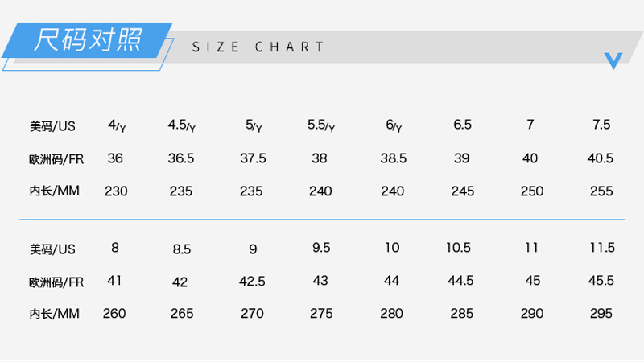
Task: Click FR size 44.5 value
Action: click(x=460, y=281)
